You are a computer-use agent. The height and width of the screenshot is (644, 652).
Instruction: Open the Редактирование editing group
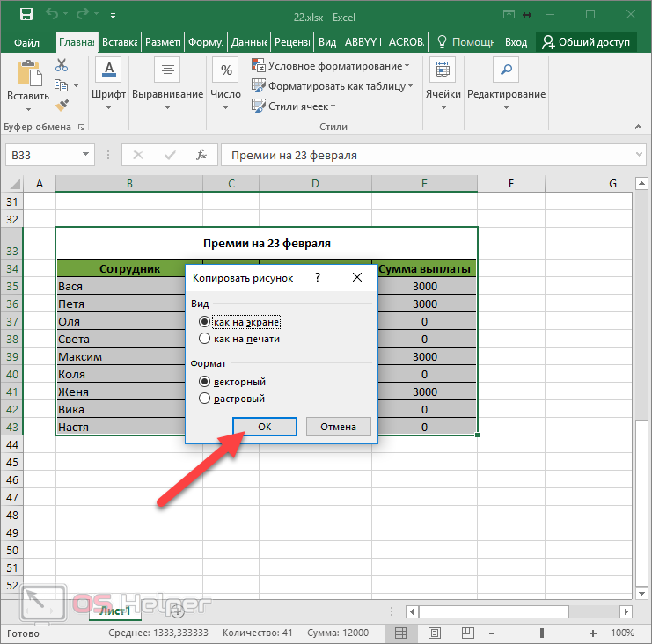coord(506,84)
